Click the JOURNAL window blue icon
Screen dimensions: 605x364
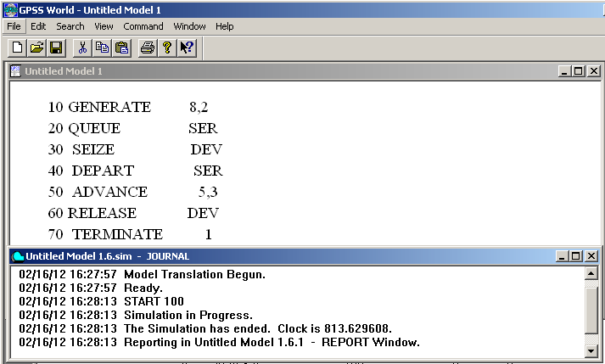point(18,256)
